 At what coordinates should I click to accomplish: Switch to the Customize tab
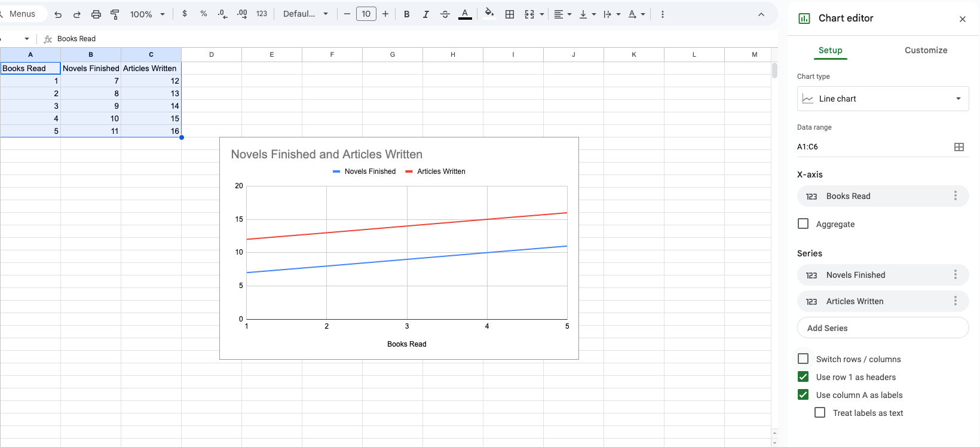(x=926, y=50)
